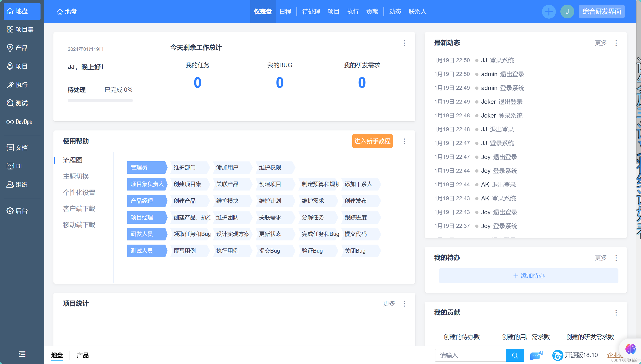Open 最新动态 panel options menu
Image resolution: width=641 pixels, height=364 pixels.
point(616,43)
